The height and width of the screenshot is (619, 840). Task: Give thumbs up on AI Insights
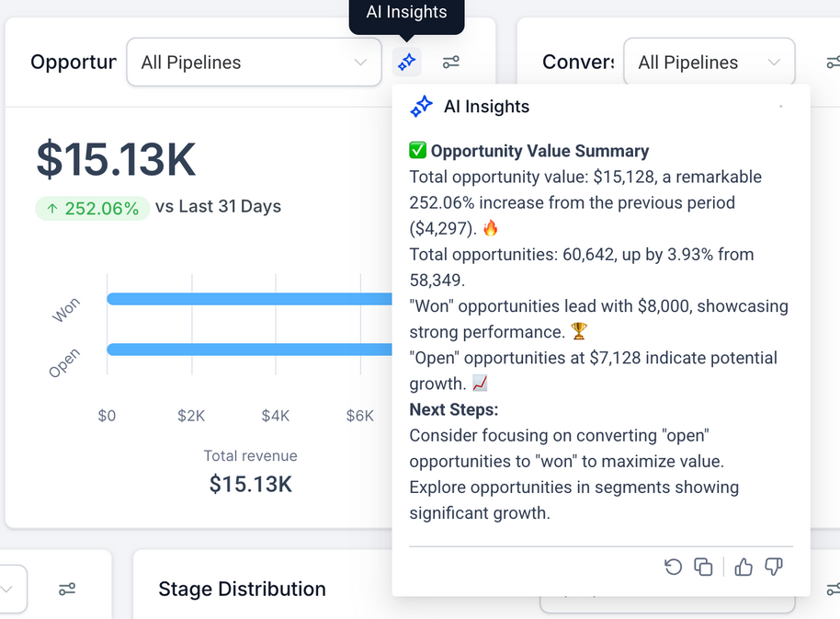tap(744, 567)
